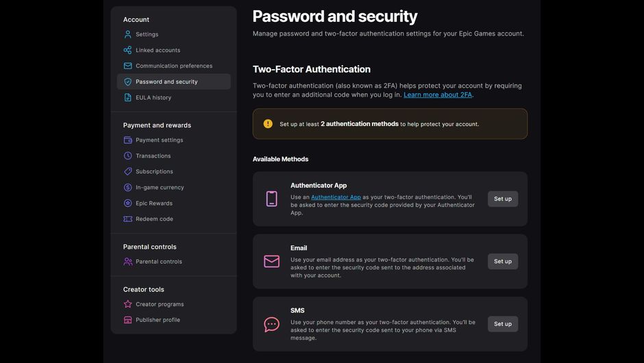Set up SMS two-factor authentication
Image resolution: width=644 pixels, height=363 pixels.
503,324
